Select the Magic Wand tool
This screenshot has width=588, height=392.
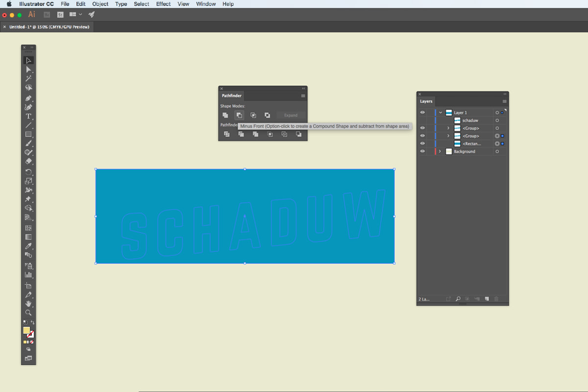tap(28, 78)
